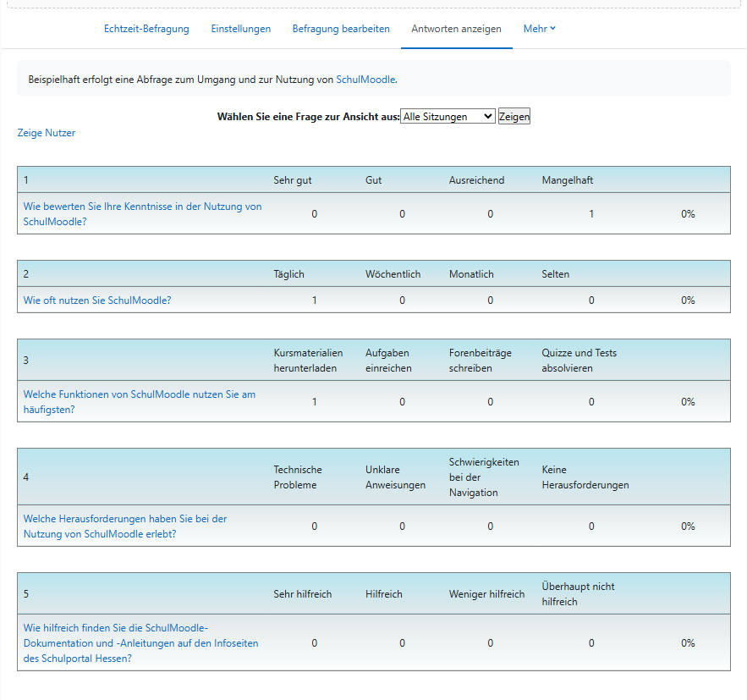Click the Hilfreich column header in table 5

pos(383,593)
